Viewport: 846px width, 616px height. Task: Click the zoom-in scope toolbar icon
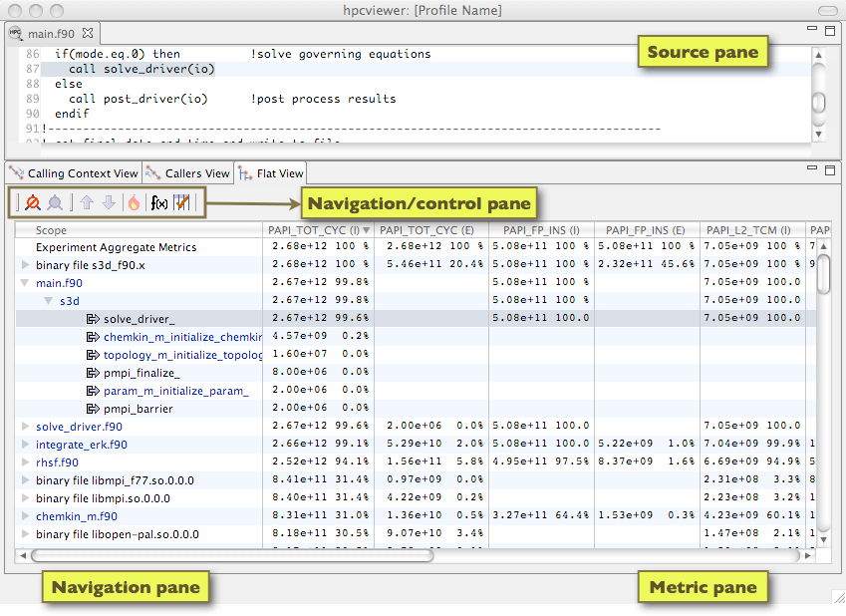pyautogui.click(x=33, y=203)
